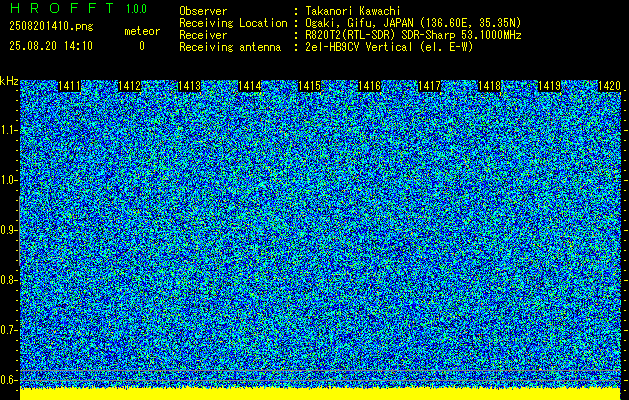Viewport: 629px width, 400px height.
Task: Click location Ogaki, Gifu, JAPAN text
Action: pos(413,23)
